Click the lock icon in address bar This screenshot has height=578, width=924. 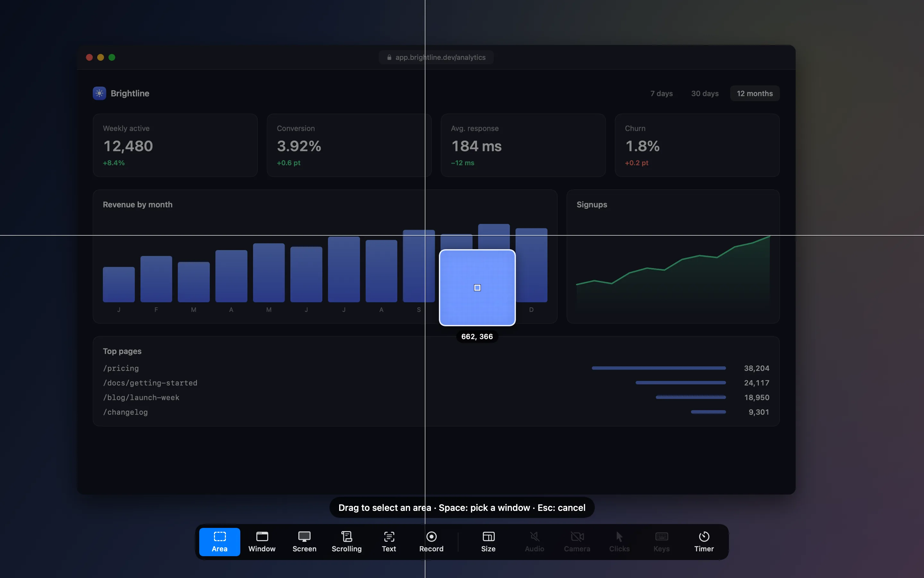coord(389,57)
